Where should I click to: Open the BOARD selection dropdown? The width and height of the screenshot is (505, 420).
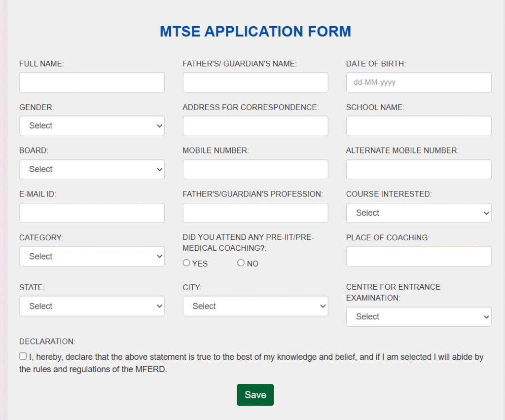tap(92, 169)
